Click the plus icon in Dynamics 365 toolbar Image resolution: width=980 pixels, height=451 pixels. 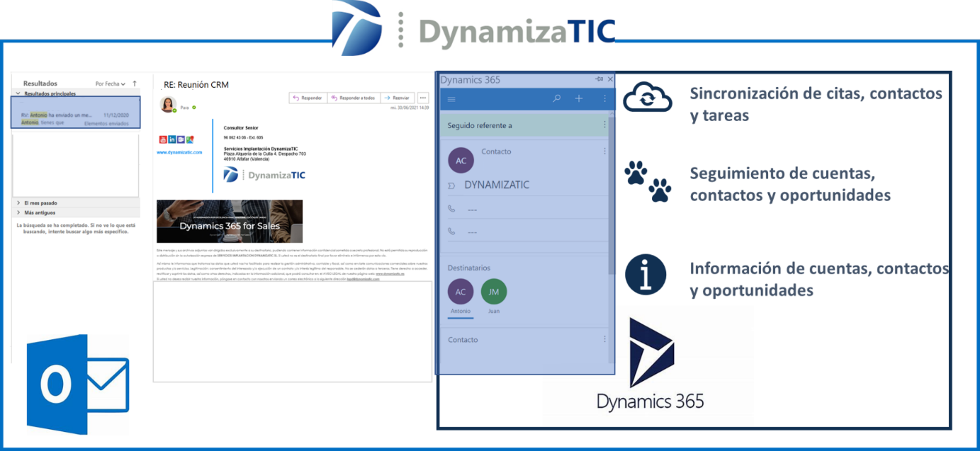(579, 98)
